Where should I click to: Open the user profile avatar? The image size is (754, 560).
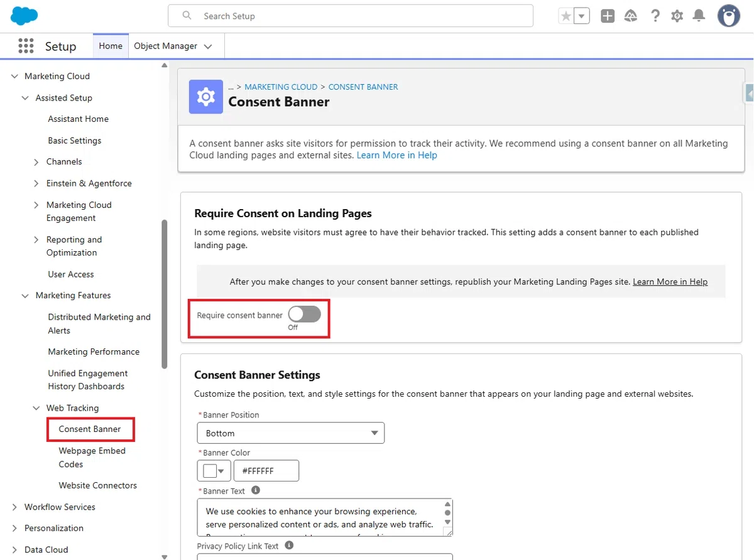[729, 16]
